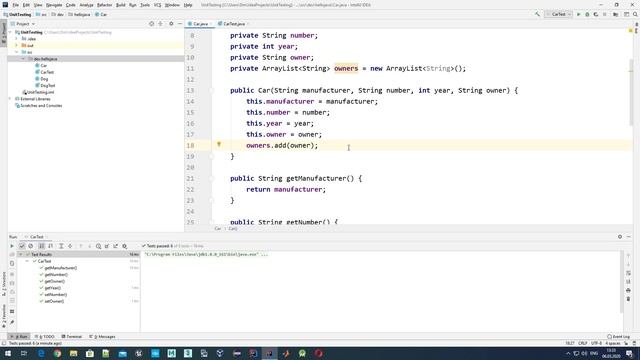Image resolution: width=640 pixels, height=360 pixels.
Task: Click the hellojava breadcrumb in navigation bar
Action: pyautogui.click(x=79, y=14)
